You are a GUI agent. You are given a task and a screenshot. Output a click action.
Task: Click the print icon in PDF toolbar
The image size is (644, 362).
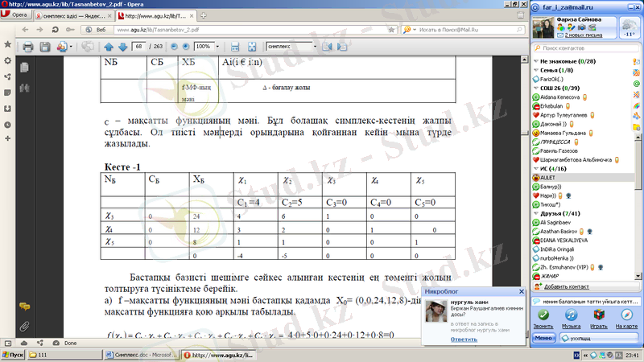27,47
